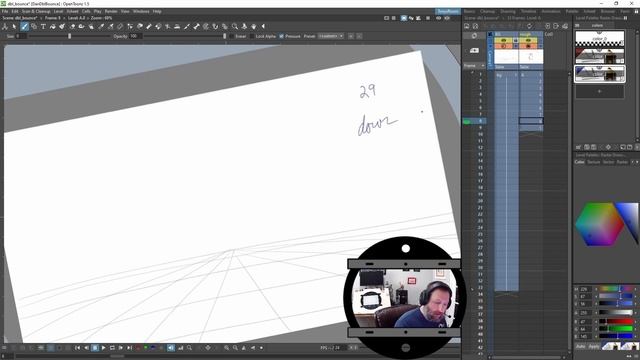Open the Scan & Cleanup menu

[x=36, y=11]
